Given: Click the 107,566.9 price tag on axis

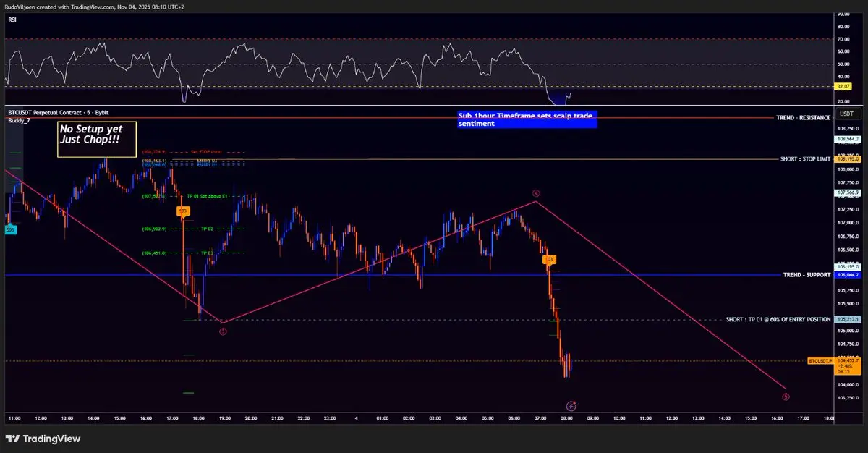Looking at the screenshot, I should point(848,193).
